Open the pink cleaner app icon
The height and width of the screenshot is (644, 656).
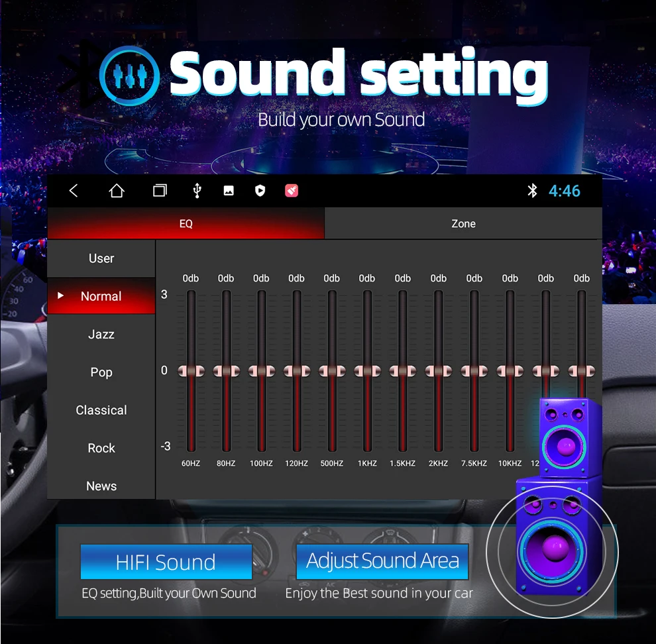coord(292,191)
